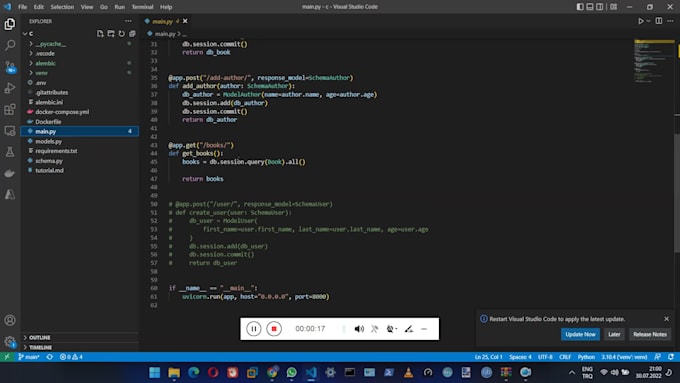This screenshot has height=383, width=680.
Task: Open the Selection menu
Action: point(62,7)
